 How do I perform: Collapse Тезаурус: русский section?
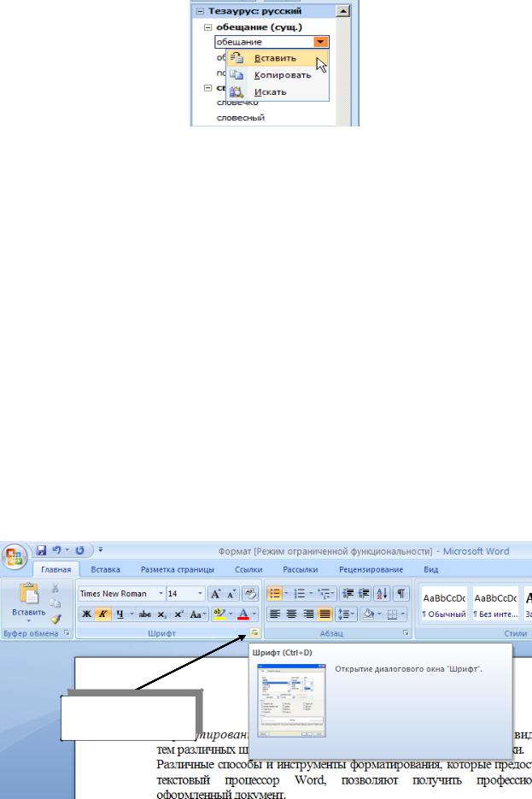(x=200, y=11)
